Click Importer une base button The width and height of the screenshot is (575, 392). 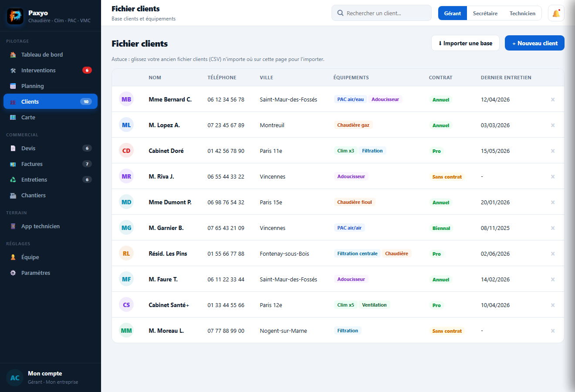coord(465,43)
